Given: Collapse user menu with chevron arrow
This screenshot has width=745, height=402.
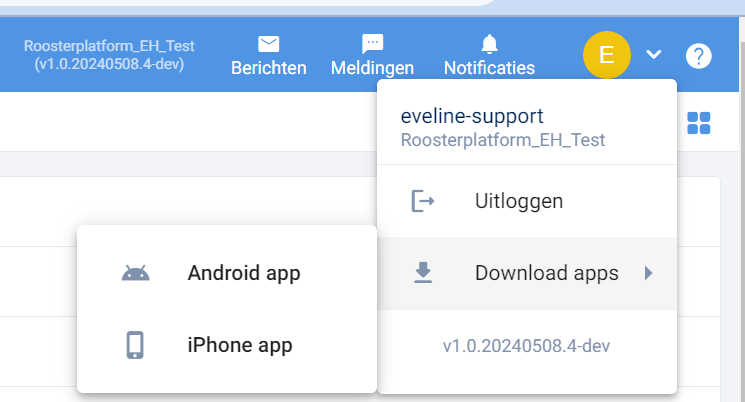Looking at the screenshot, I should [654, 55].
